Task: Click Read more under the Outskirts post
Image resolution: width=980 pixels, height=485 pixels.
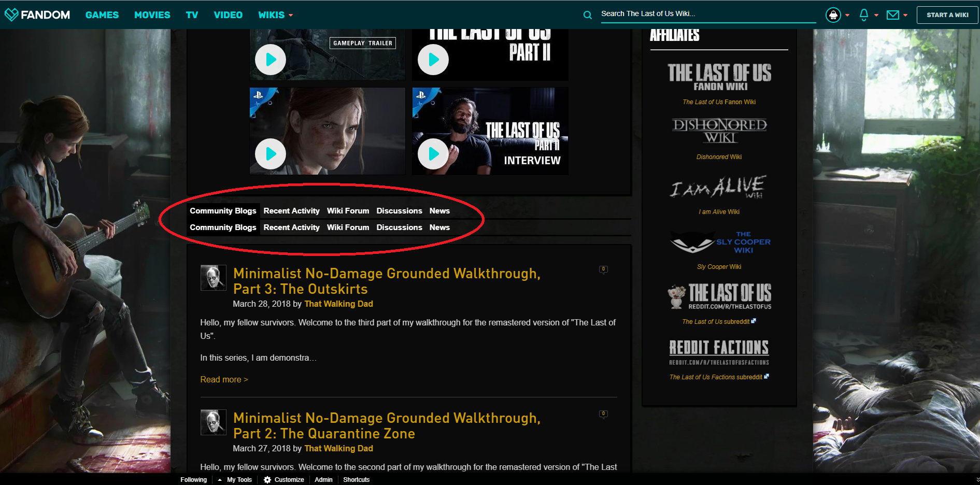Action: click(x=224, y=380)
